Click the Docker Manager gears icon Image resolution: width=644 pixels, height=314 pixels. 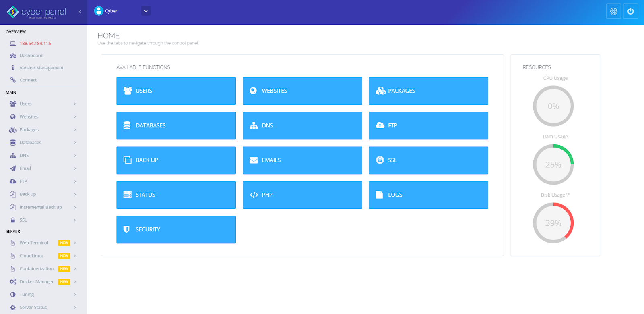click(13, 282)
